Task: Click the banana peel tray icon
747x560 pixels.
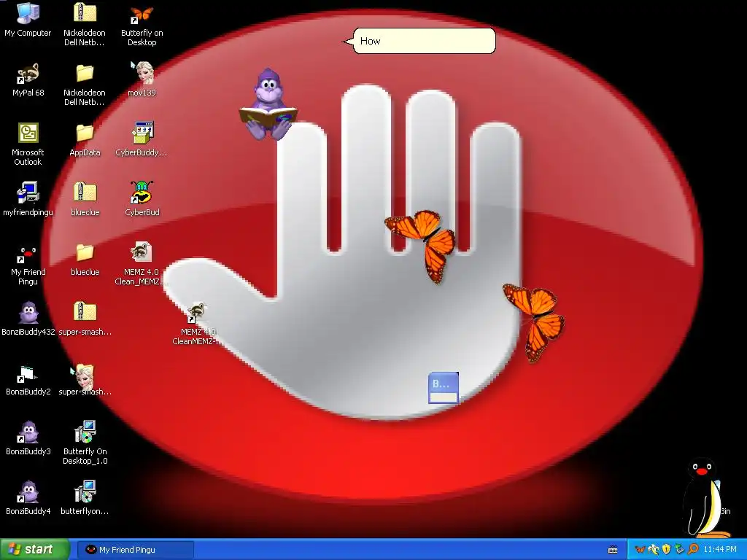Action: 653,550
